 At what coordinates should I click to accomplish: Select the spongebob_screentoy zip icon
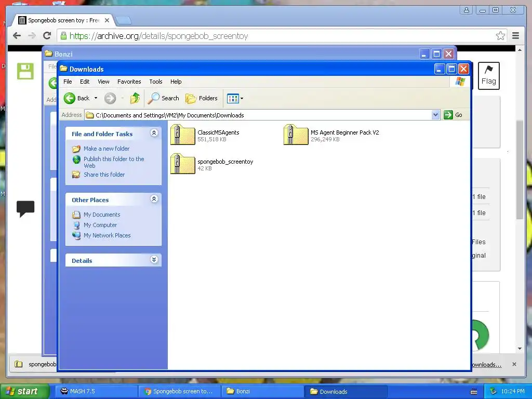point(182,164)
